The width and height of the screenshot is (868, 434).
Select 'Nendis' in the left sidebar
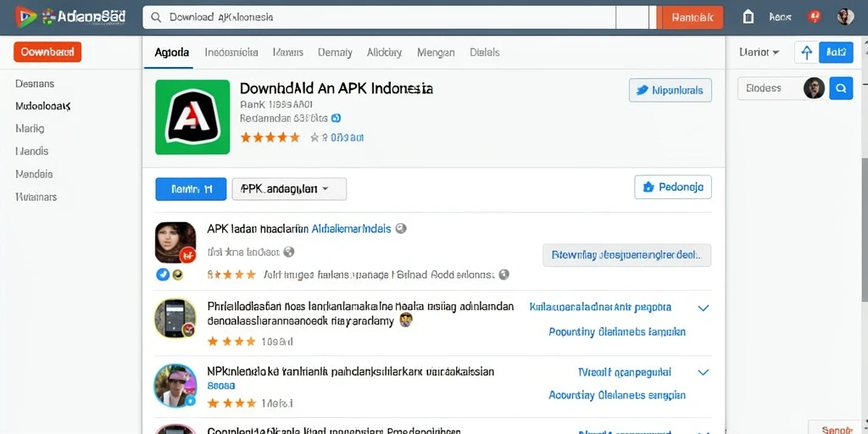[31, 151]
